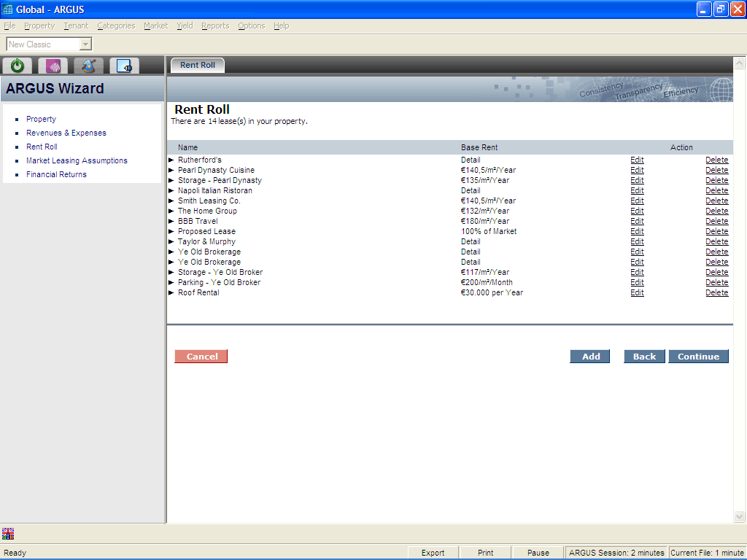Click the Base Rent column header

tap(479, 147)
